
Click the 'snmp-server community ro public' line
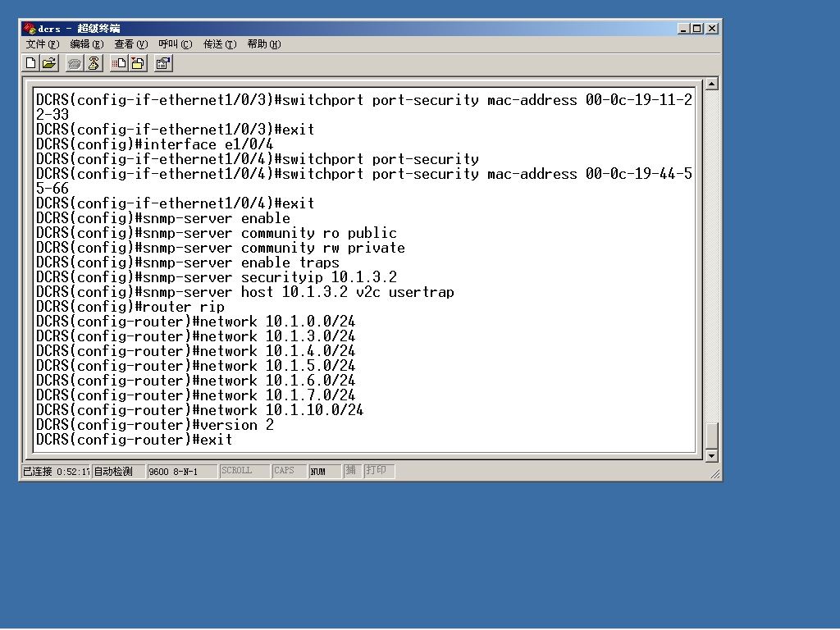coord(217,233)
